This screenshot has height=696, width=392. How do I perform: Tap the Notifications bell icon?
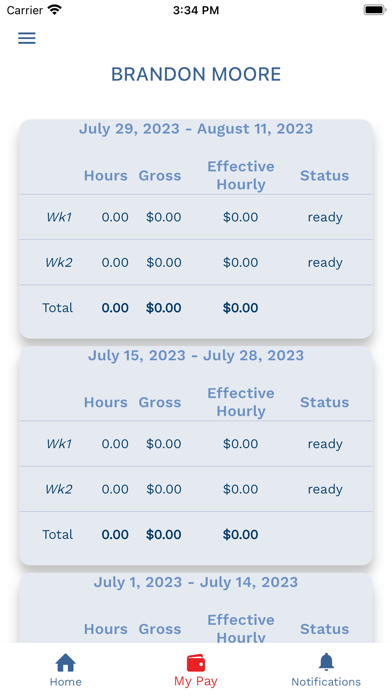tap(326, 662)
